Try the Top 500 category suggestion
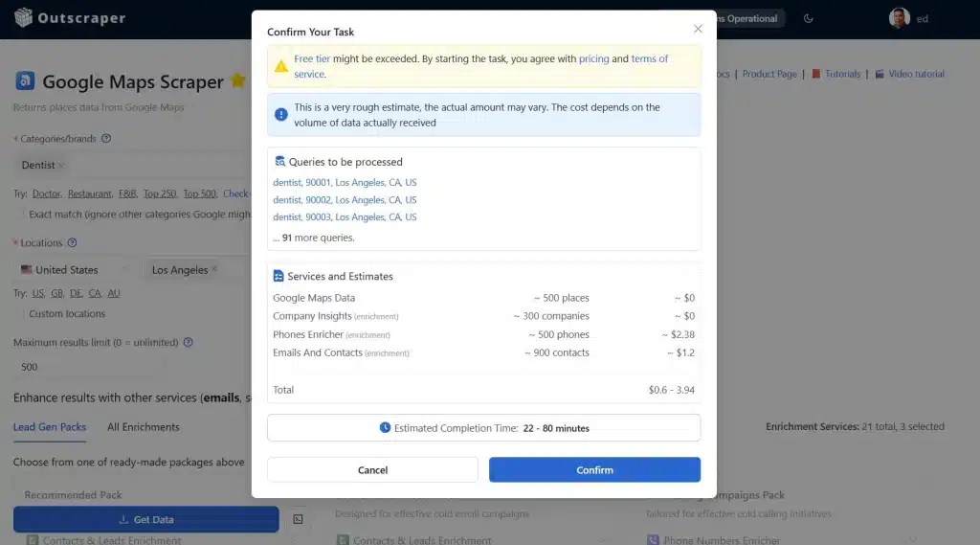This screenshot has width=980, height=545. tap(199, 194)
